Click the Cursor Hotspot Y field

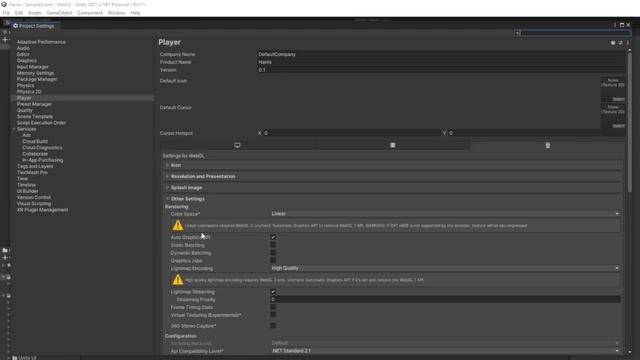tap(536, 133)
